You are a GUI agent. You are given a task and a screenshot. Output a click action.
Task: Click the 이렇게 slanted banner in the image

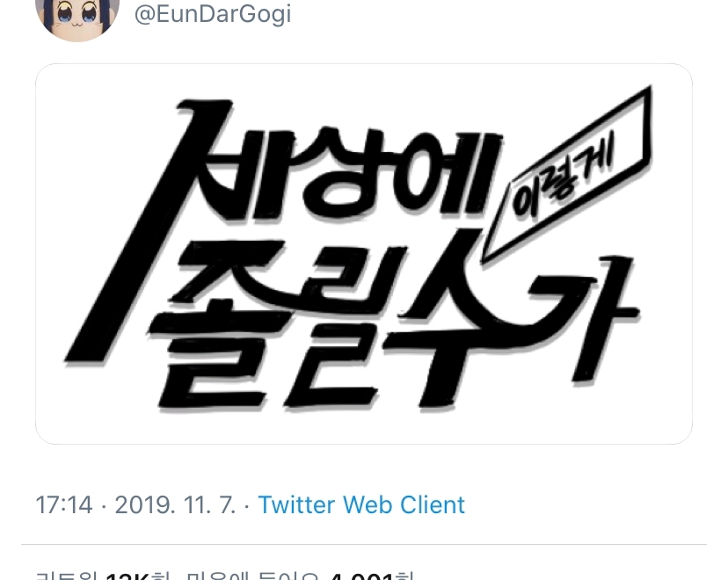(x=566, y=175)
